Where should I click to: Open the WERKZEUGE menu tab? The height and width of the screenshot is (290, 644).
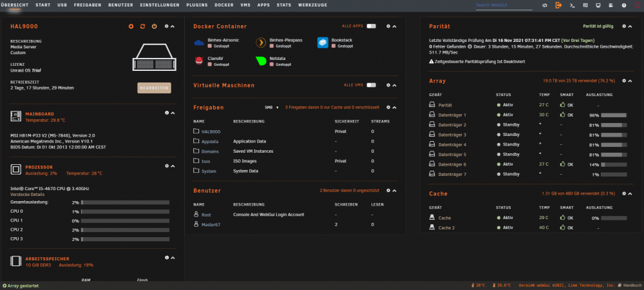tap(312, 5)
